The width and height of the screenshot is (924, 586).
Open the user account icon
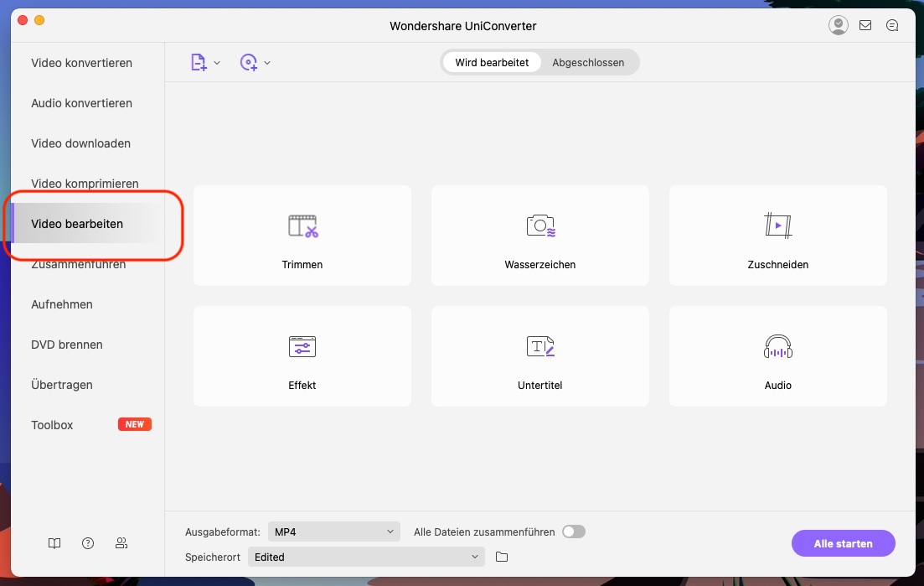point(838,25)
